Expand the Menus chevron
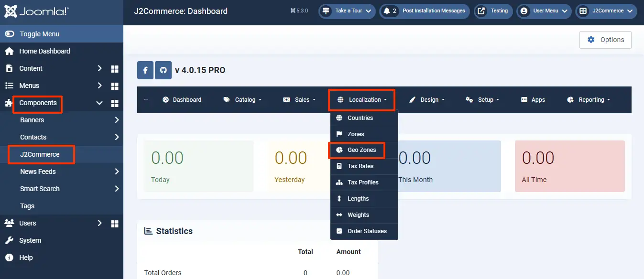The width and height of the screenshot is (644, 279). 99,86
